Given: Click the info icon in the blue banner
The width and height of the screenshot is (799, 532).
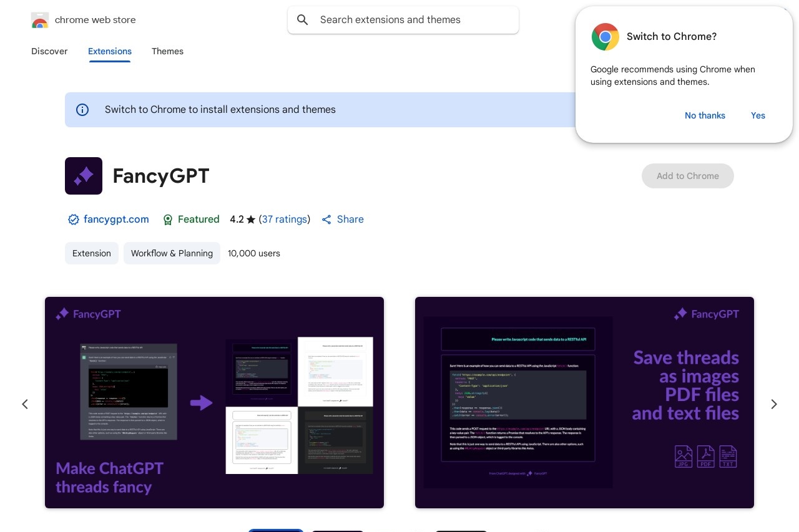Looking at the screenshot, I should pyautogui.click(x=82, y=110).
